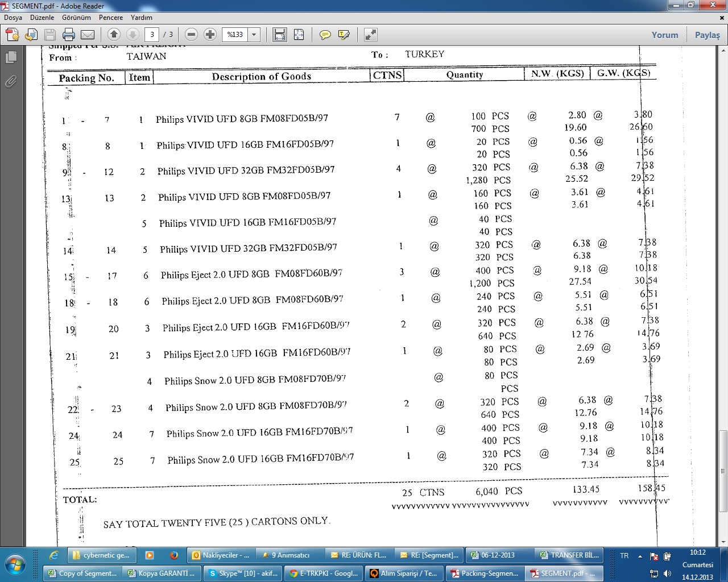Open the Düzenle menu
This screenshot has width=728, height=582.
(x=42, y=18)
